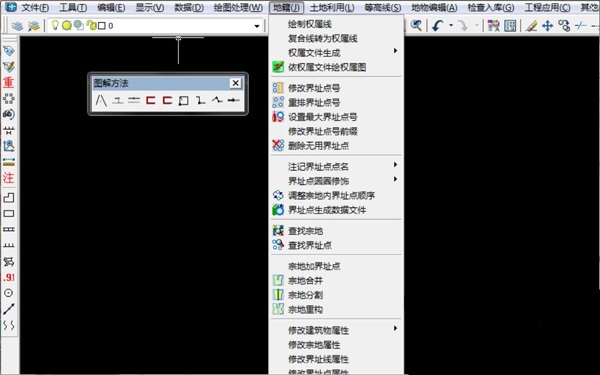The image size is (600, 375).
Task: Select the circle point tool in left toolbar
Action: (x=8, y=293)
